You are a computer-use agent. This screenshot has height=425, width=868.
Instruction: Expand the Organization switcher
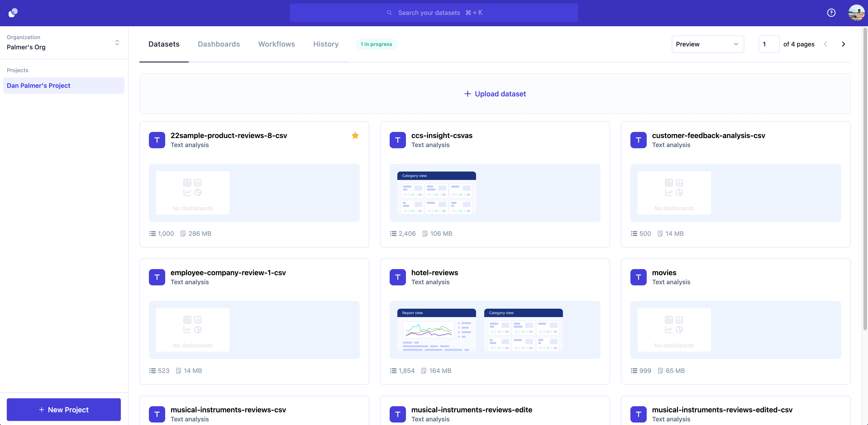pyautogui.click(x=117, y=43)
